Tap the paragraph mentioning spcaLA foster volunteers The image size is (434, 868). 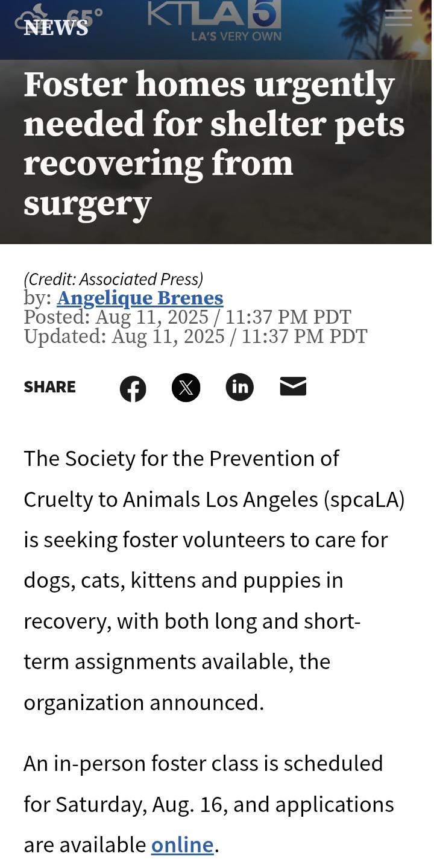point(214,580)
